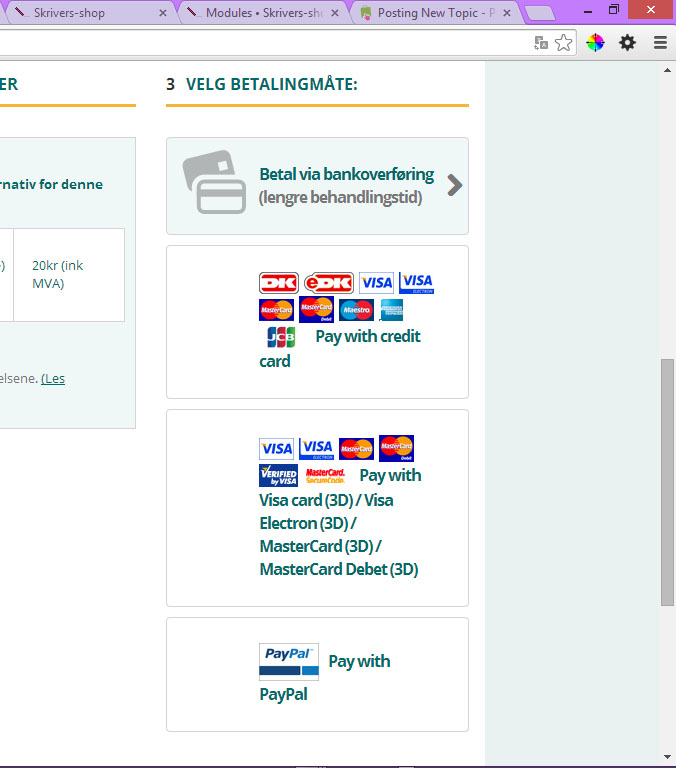
Task: Click the red Dankort DK logo
Action: (279, 283)
